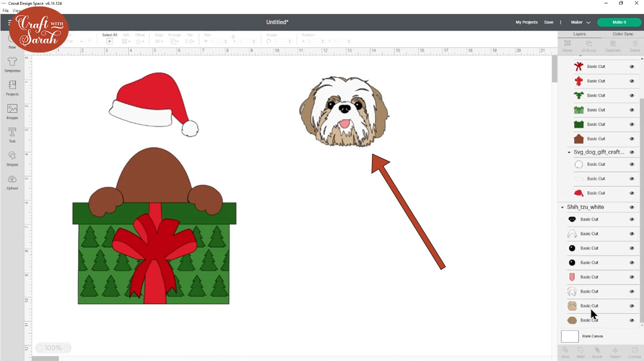Open the Images library

[x=12, y=112]
